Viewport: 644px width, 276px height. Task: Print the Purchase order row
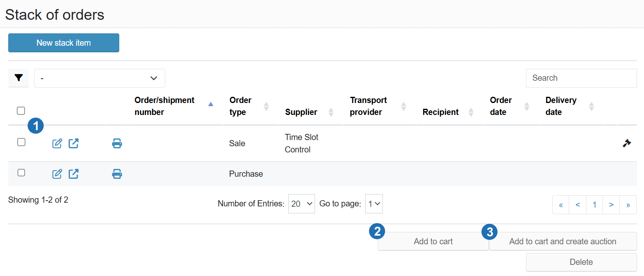[117, 174]
